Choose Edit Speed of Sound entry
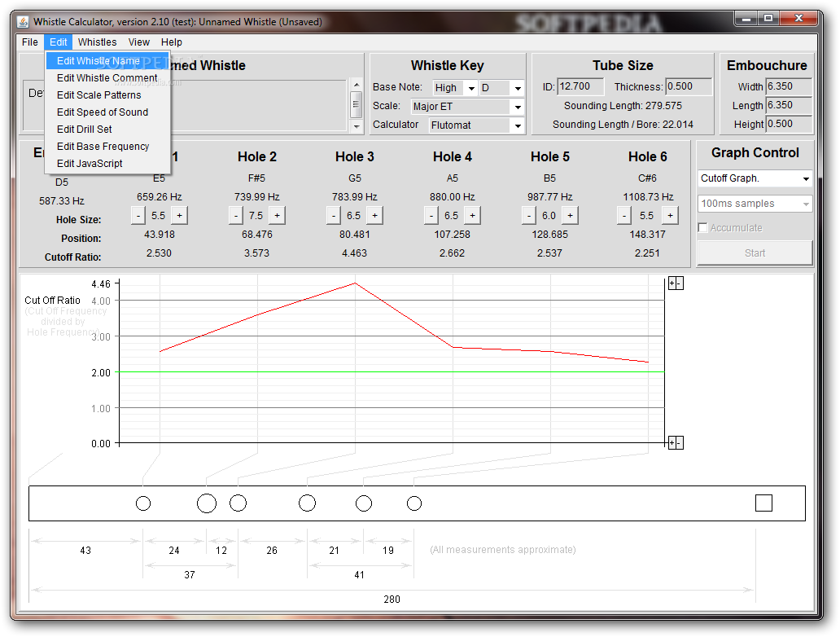Viewport: 840px width, 637px height. (107, 112)
